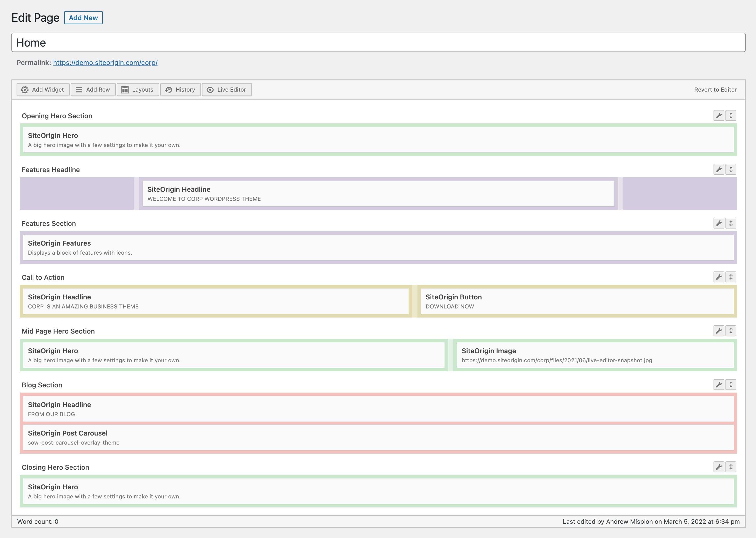Open the Layouts menu
The image size is (756, 538).
[x=138, y=90]
